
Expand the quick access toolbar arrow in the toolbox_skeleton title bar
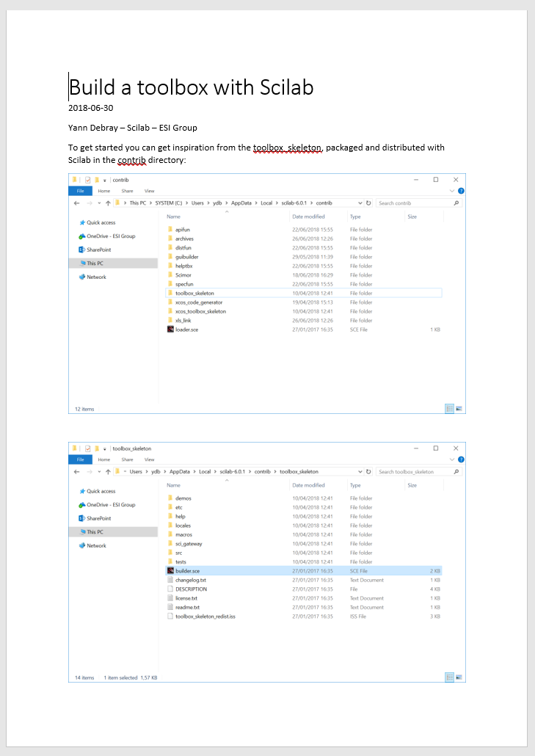pos(105,448)
